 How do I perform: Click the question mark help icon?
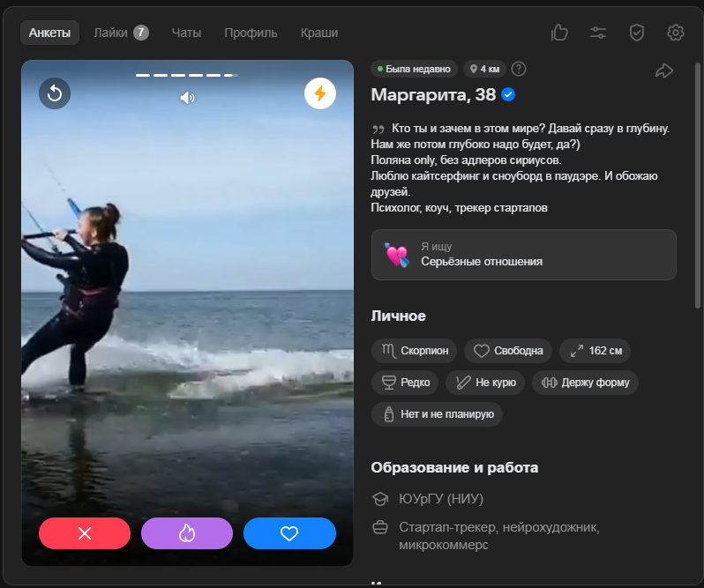pos(519,69)
